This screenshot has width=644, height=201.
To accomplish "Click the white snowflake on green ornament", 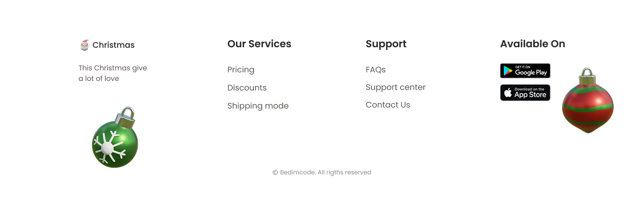I will [x=108, y=147].
